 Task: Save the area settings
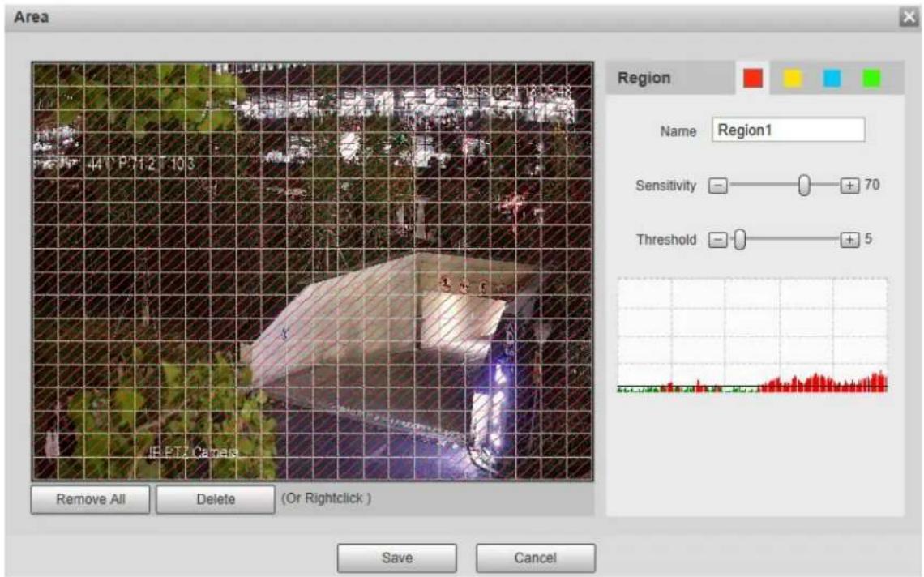tap(396, 558)
